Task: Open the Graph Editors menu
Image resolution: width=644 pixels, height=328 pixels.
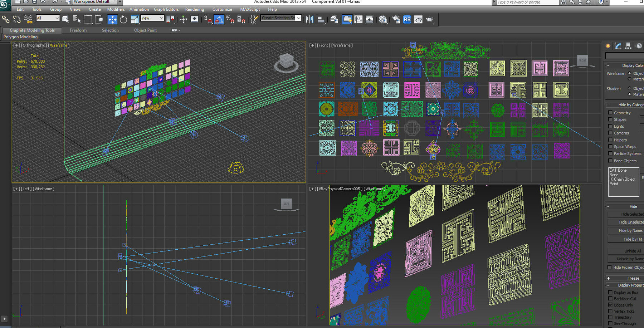Action: click(x=166, y=9)
